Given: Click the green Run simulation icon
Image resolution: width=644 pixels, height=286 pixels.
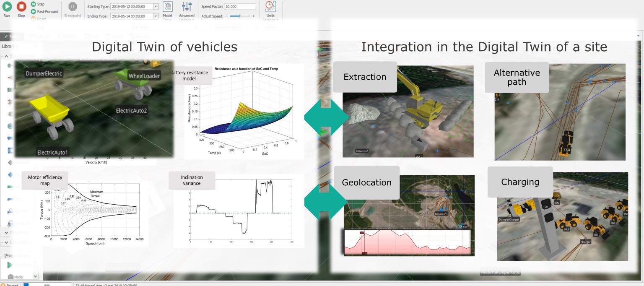Looking at the screenshot, I should tap(7, 7).
